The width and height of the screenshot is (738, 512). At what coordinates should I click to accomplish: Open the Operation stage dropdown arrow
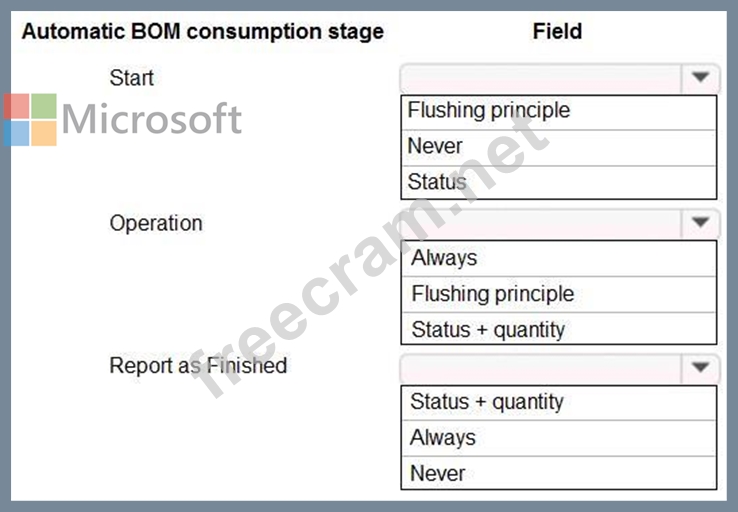click(x=700, y=222)
